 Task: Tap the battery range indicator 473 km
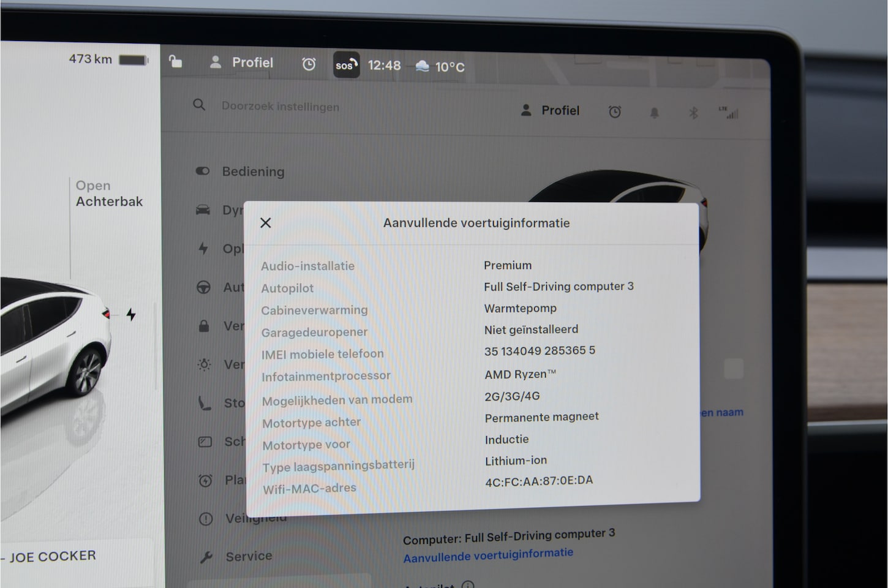tap(108, 59)
